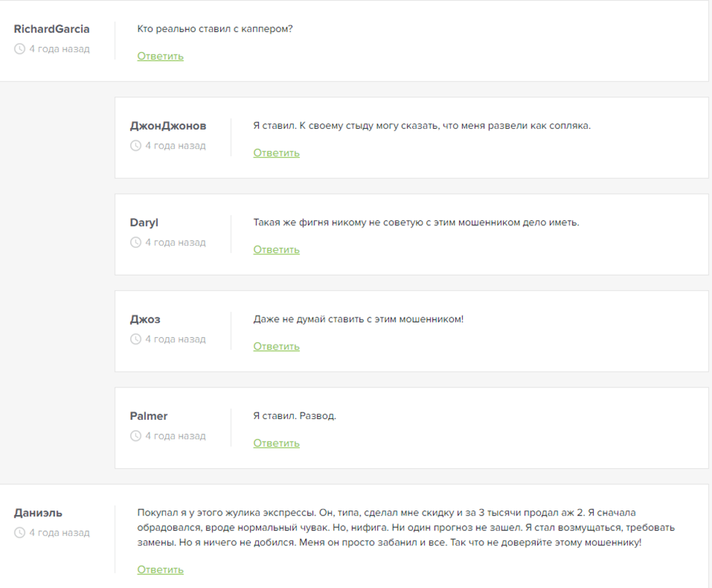The image size is (712, 588).
Task: Click the clock icon under RichardGarcia
Action: [20, 49]
